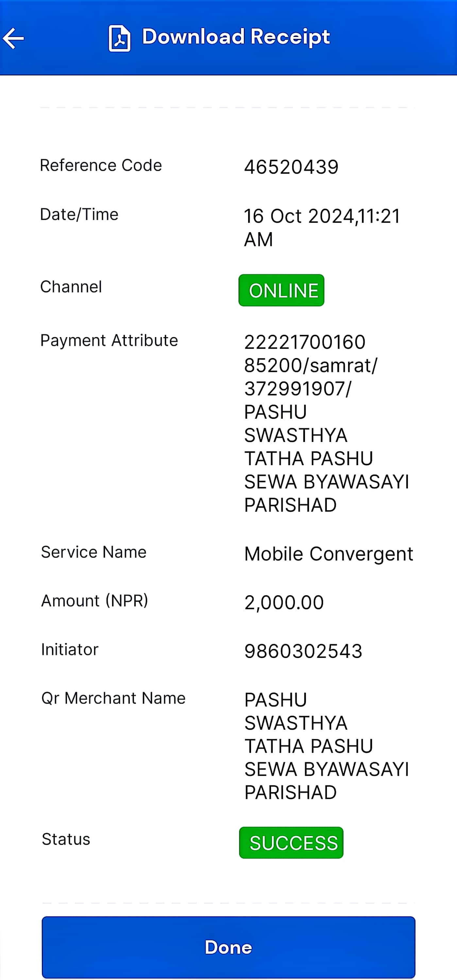457x980 pixels.
Task: Click the PDF download receipt icon
Action: click(120, 38)
